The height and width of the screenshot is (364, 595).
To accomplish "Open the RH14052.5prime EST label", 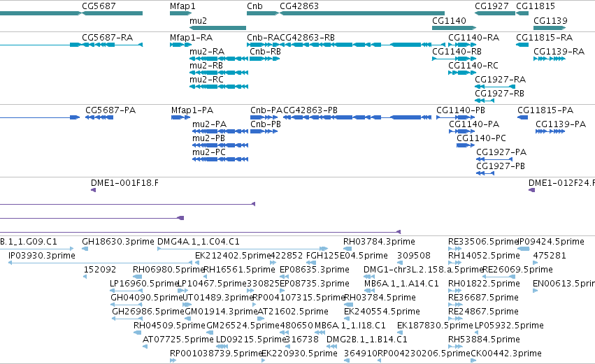I will click(484, 256).
